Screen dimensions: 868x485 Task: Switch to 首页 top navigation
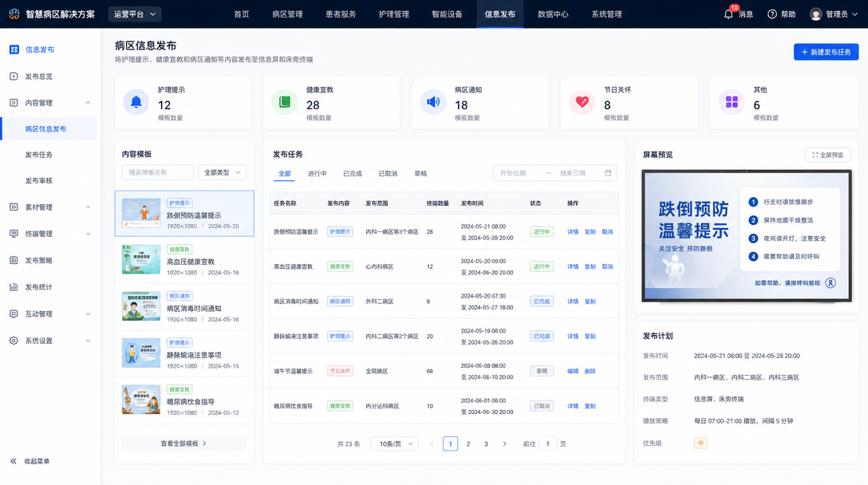click(x=242, y=14)
